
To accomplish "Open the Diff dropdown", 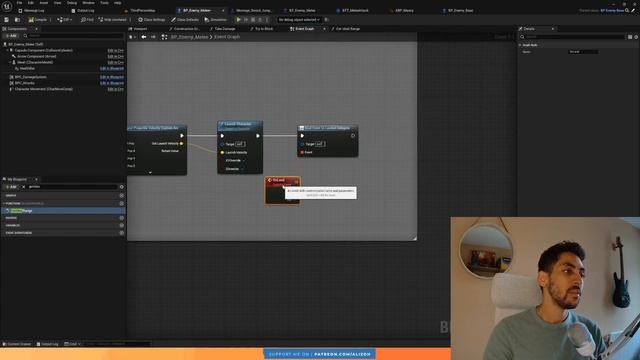I will (64, 20).
